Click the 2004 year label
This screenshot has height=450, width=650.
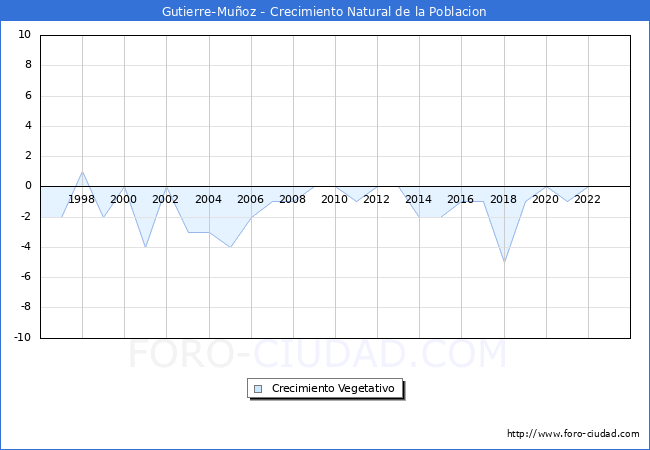[208, 199]
